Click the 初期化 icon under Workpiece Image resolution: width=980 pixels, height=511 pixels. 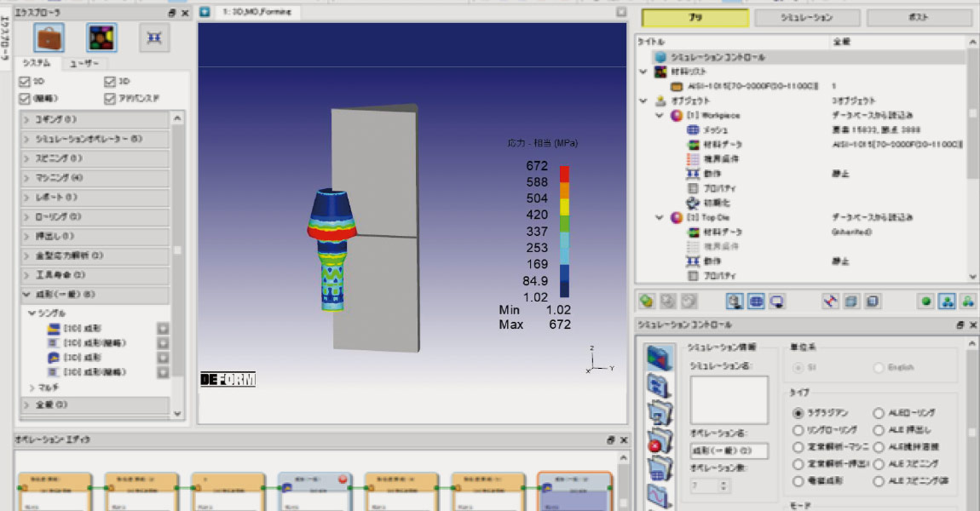click(693, 203)
